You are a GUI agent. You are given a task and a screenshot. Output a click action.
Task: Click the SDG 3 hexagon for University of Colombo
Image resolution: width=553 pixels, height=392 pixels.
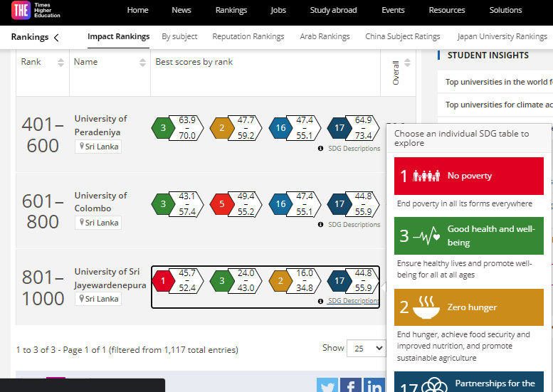163,203
